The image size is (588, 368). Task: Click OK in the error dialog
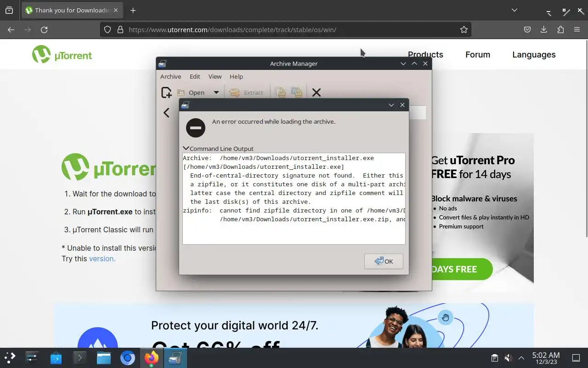click(384, 261)
